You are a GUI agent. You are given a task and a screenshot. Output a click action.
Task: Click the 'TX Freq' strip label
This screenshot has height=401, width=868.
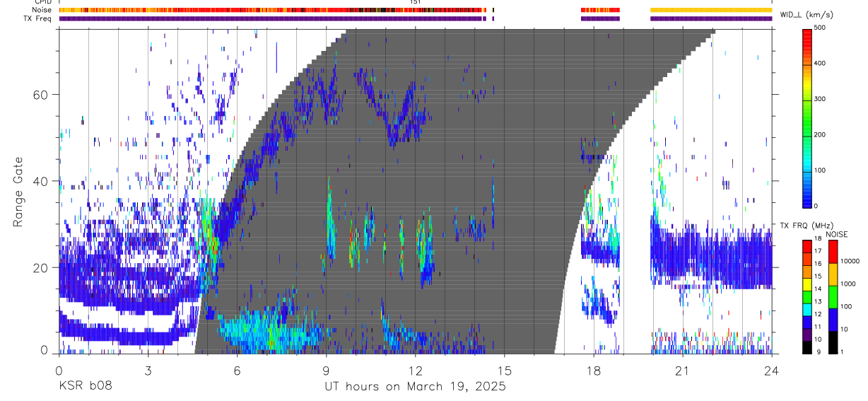[38, 18]
